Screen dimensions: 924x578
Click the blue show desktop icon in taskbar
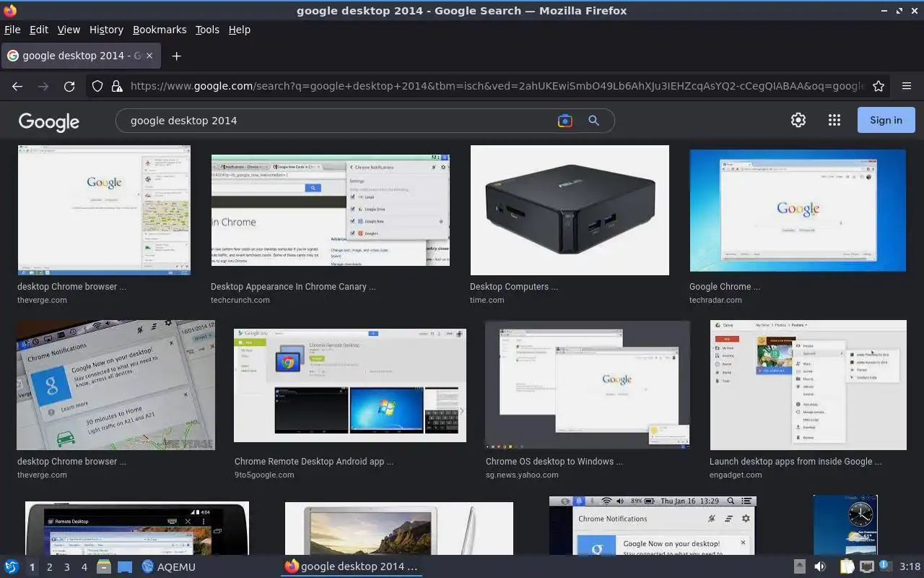[125, 566]
